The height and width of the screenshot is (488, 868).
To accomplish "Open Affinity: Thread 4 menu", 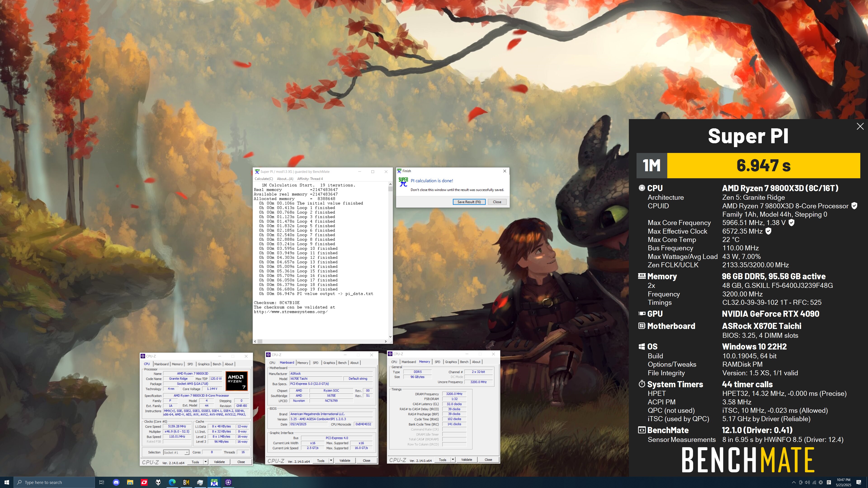I will (310, 179).
